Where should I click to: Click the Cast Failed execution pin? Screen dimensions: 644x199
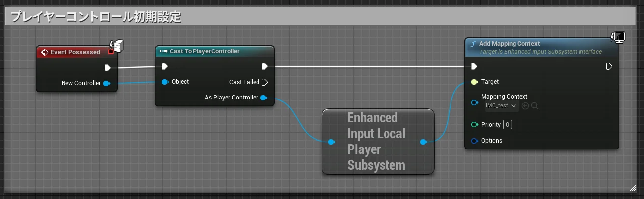tap(265, 82)
